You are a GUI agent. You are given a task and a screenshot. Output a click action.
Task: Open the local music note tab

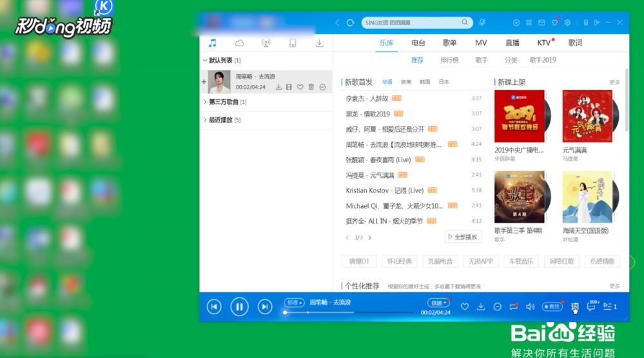click(212, 43)
